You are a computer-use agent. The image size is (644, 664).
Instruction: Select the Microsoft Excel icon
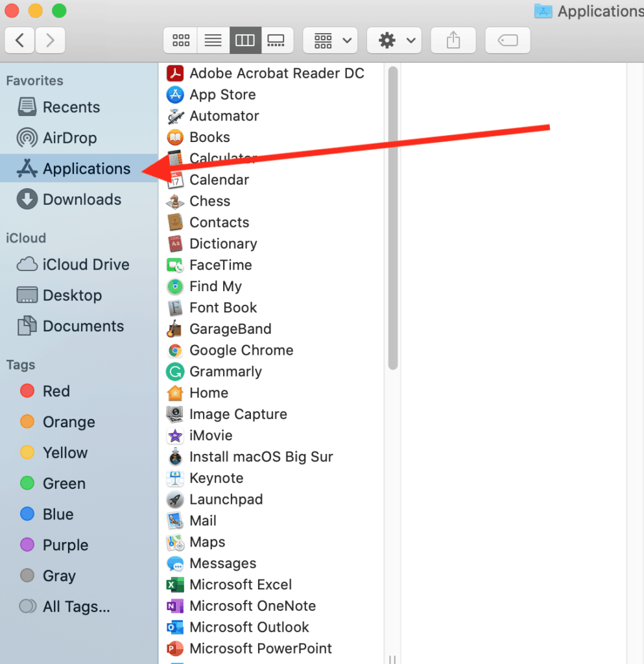click(175, 585)
